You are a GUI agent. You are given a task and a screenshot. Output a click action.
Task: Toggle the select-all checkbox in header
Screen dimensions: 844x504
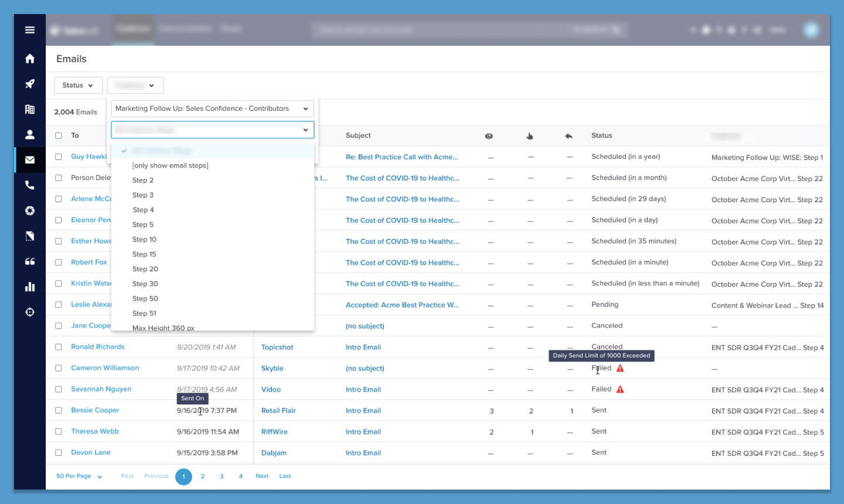(x=58, y=135)
